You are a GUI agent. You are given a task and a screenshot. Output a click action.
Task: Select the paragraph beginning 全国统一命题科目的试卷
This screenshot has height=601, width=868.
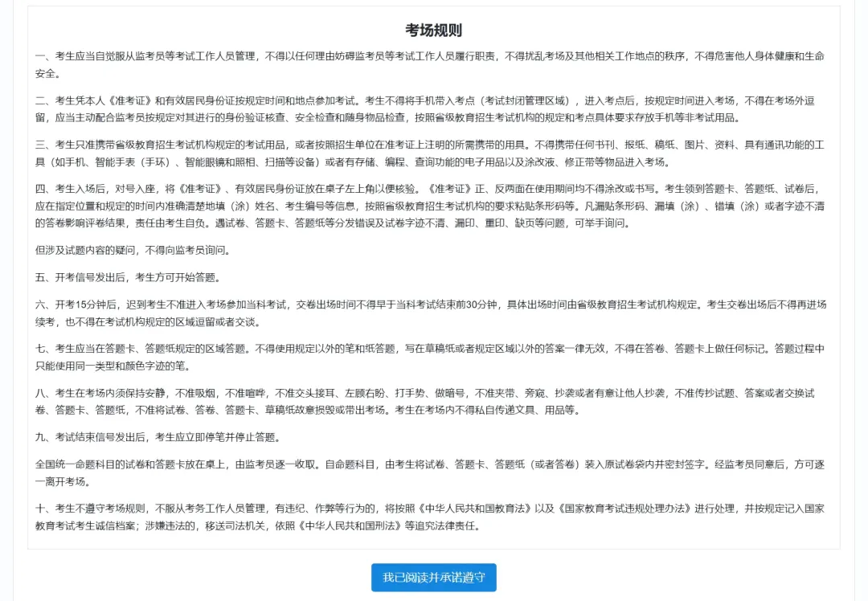coord(430,473)
